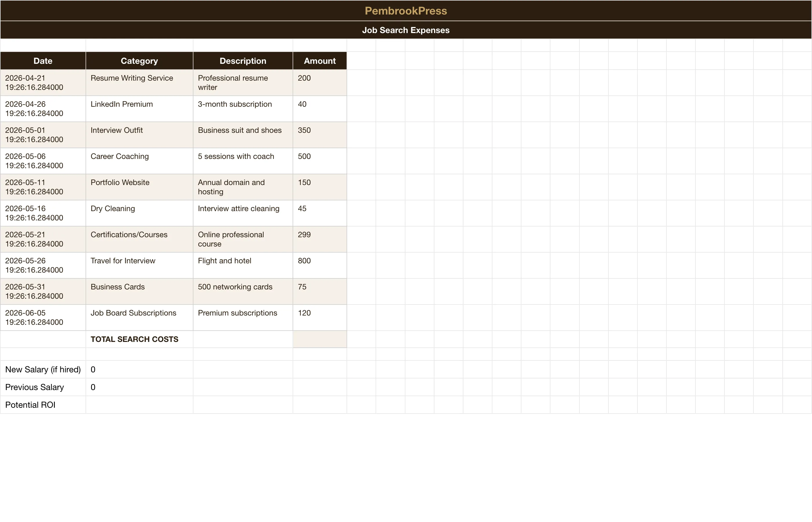812x522 pixels.
Task: Click the Previous Salary value cell
Action: (x=139, y=387)
